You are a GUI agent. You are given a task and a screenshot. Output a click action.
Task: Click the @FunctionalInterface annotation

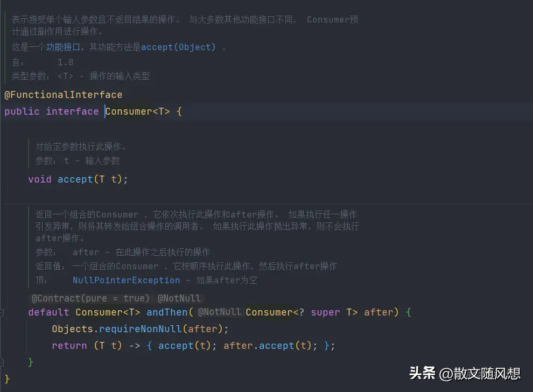(x=64, y=95)
